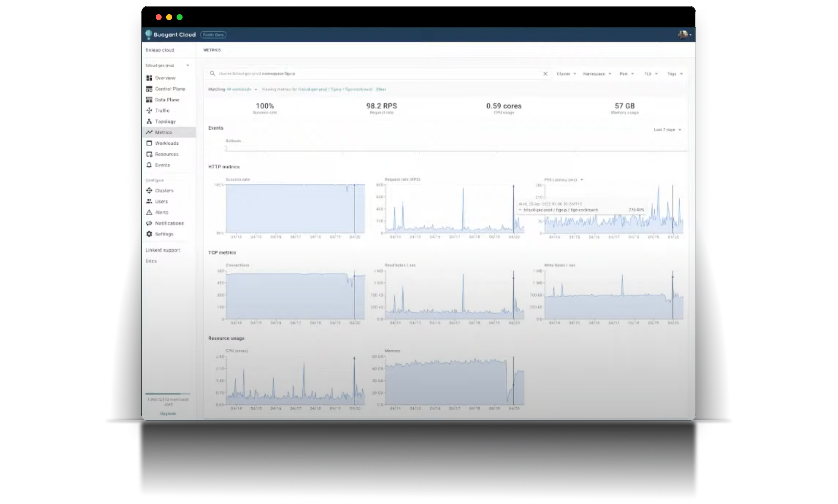Open Control Plane via its icon

[149, 89]
